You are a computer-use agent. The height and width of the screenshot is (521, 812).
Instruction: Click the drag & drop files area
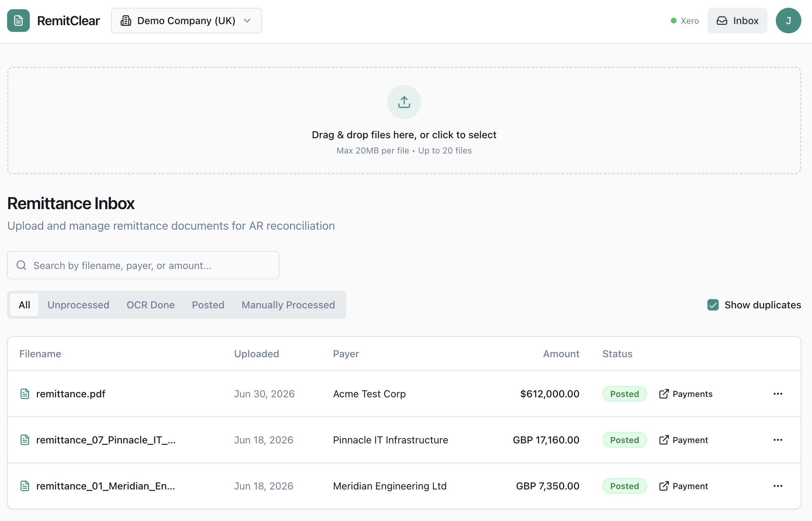(x=404, y=121)
